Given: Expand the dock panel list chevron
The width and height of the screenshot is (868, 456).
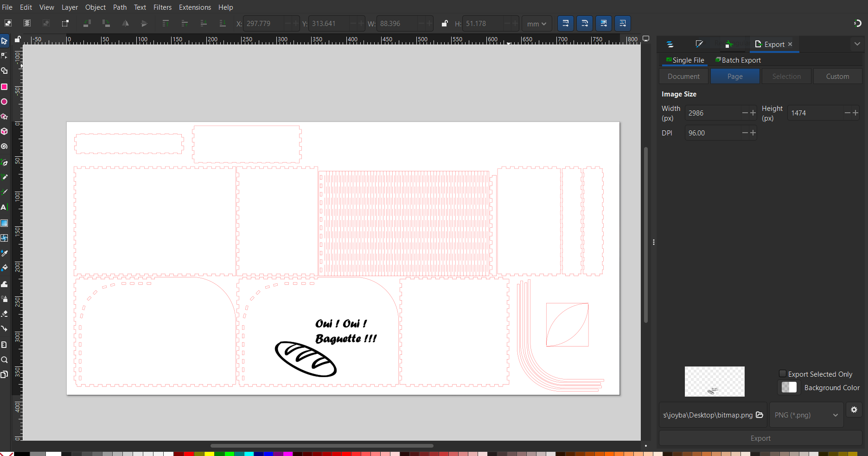Looking at the screenshot, I should click(x=857, y=44).
